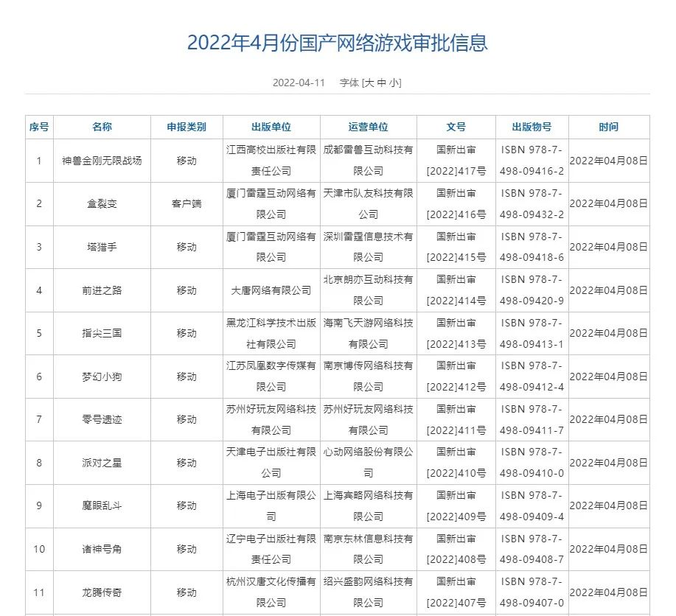Screen dimensions: 676x616
Task: Click operator 南京东林信息科技有限公司
Action: pyautogui.click(x=368, y=549)
